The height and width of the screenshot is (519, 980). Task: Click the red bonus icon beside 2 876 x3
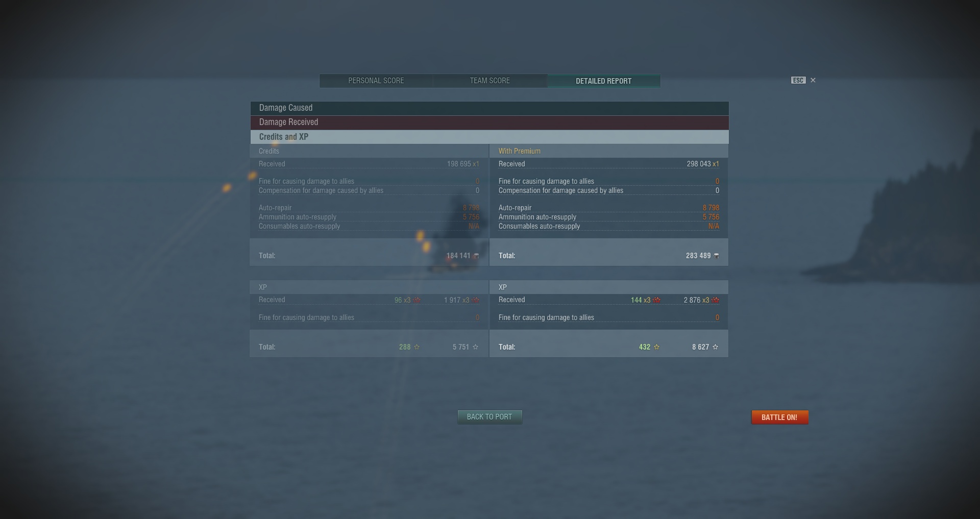point(715,300)
